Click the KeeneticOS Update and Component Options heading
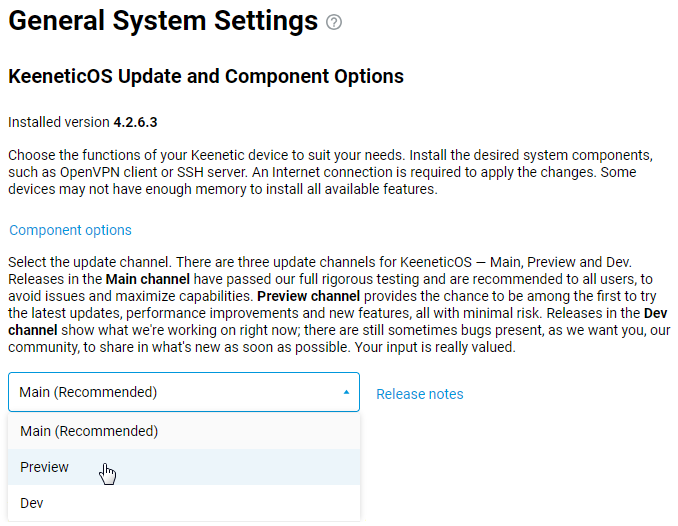This screenshot has width=678, height=526. tap(206, 76)
